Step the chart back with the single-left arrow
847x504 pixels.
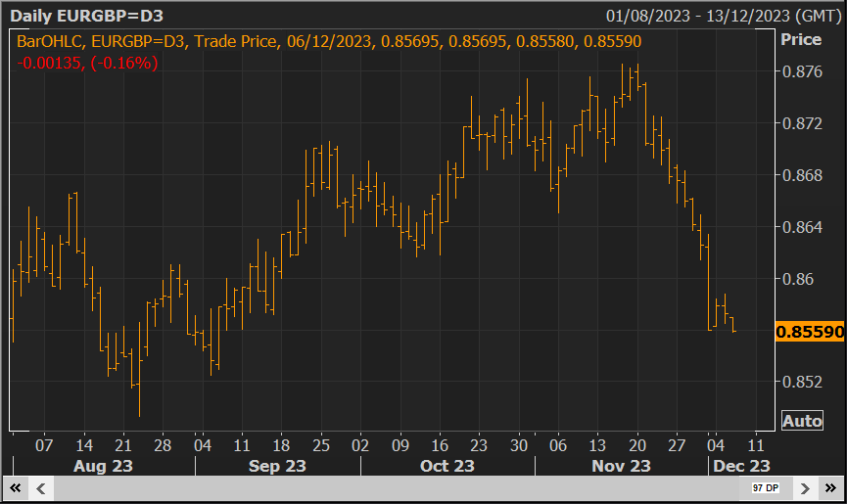coord(41,488)
